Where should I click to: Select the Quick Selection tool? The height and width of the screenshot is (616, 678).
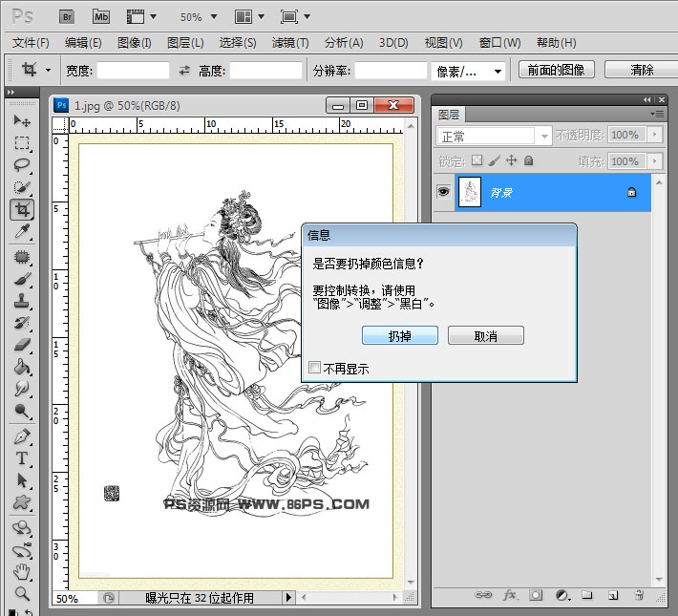click(22, 187)
